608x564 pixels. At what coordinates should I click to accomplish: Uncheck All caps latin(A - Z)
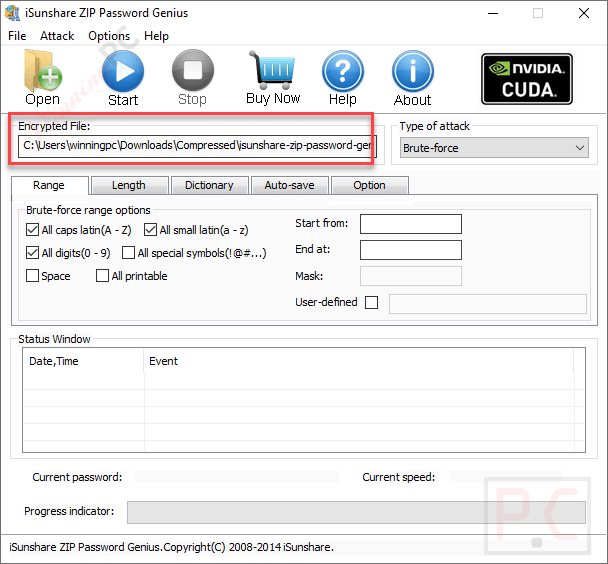tap(32, 230)
